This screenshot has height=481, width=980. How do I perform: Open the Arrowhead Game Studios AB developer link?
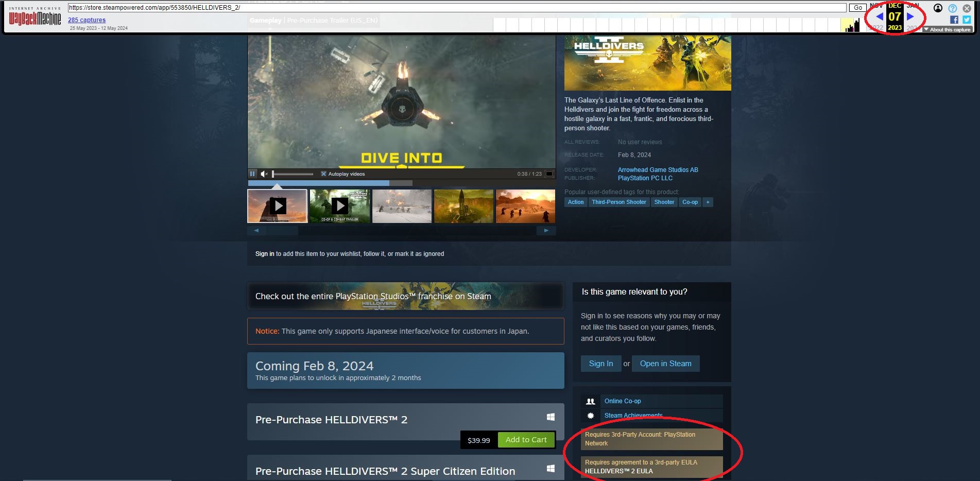(x=658, y=170)
